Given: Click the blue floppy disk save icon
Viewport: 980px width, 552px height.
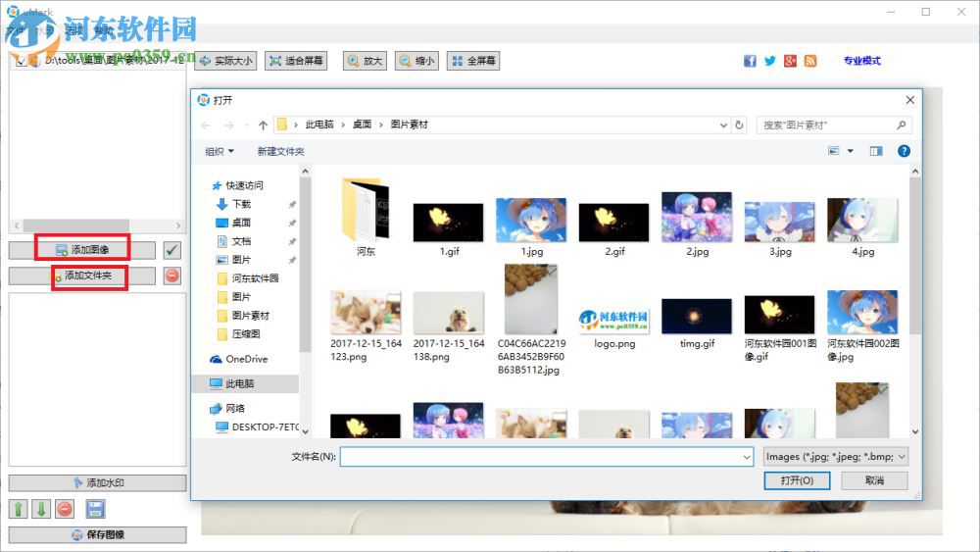Looking at the screenshot, I should tap(95, 509).
